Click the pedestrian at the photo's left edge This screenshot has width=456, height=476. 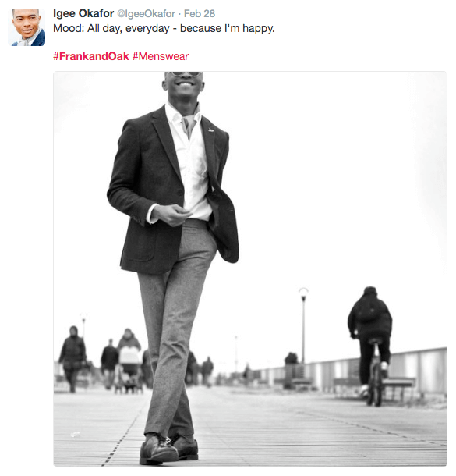(x=72, y=359)
